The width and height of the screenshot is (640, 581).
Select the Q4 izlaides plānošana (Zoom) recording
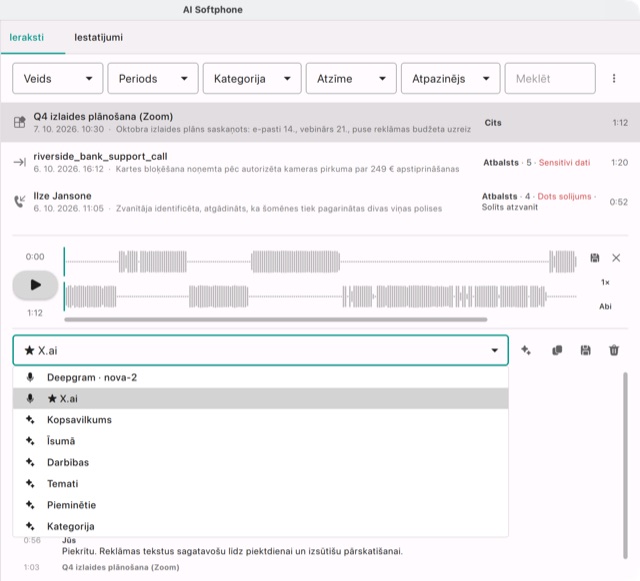pyautogui.click(x=320, y=122)
